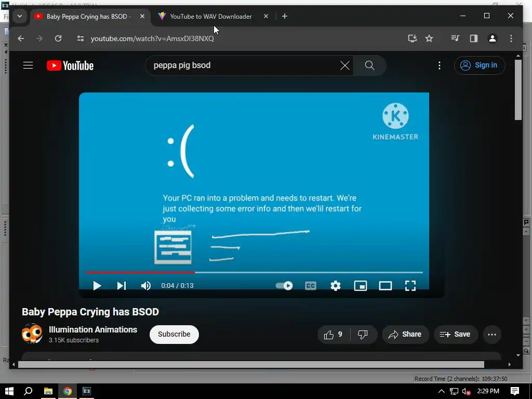Image resolution: width=532 pixels, height=399 pixels.
Task: Open the Chrome profile avatar
Action: [x=493, y=38]
